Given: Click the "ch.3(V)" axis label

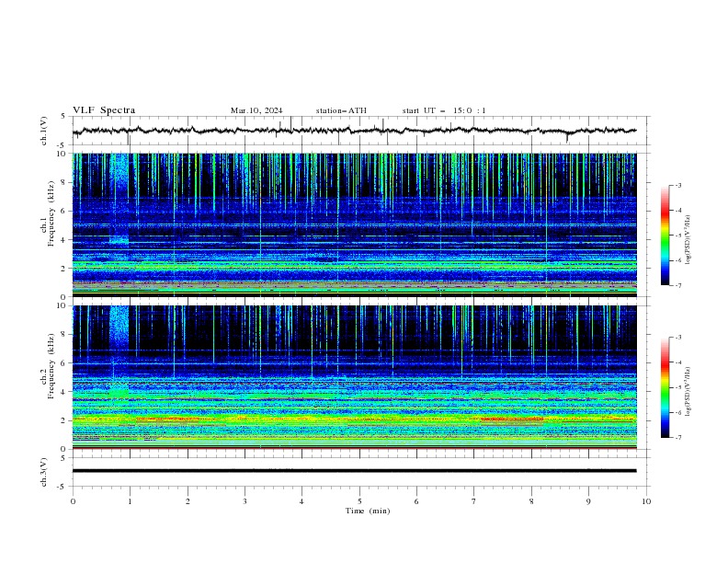Looking at the screenshot, I should point(44,472).
